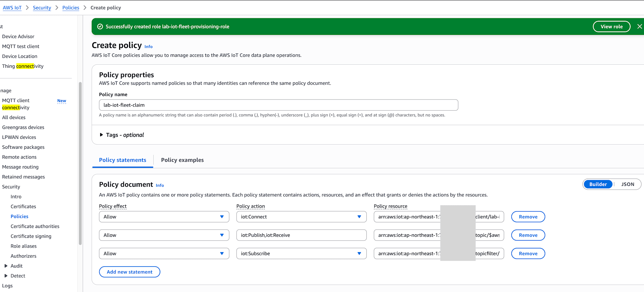Open Certificate authorities in sidebar
The width and height of the screenshot is (644, 292).
(35, 226)
